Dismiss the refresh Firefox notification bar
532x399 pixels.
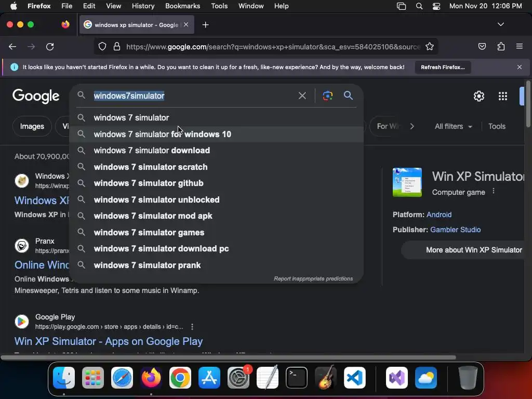(x=519, y=67)
